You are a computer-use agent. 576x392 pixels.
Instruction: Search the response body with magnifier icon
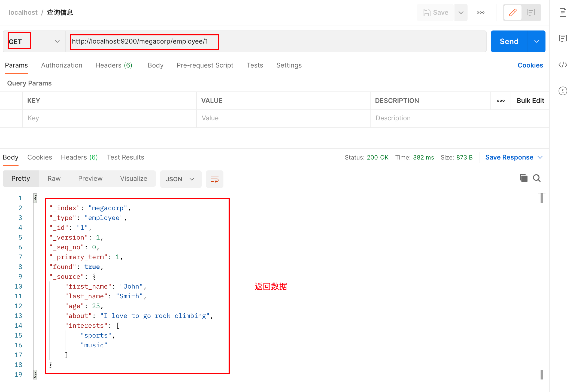click(x=537, y=178)
